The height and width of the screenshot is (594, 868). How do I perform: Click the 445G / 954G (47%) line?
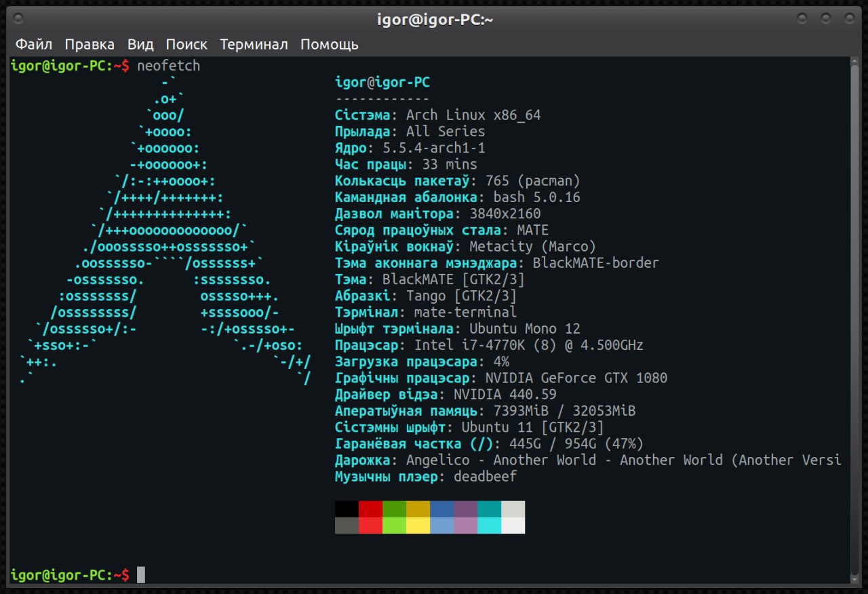pos(490,443)
